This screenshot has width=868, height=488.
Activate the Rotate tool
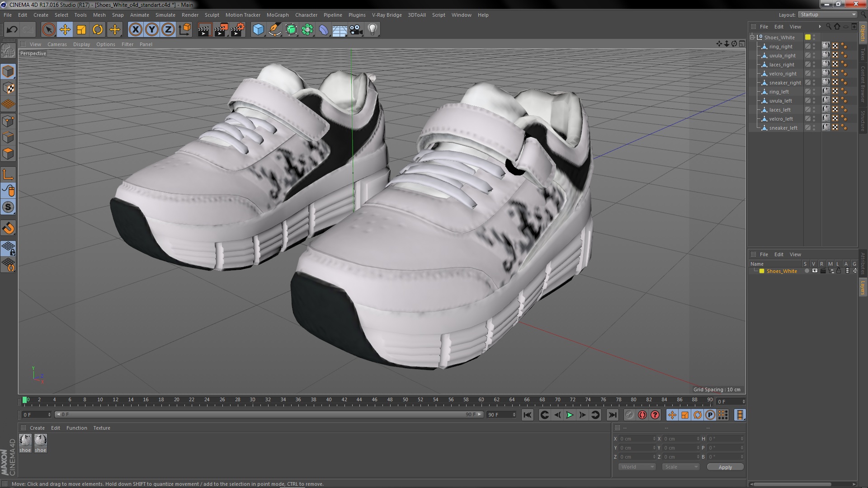[98, 30]
